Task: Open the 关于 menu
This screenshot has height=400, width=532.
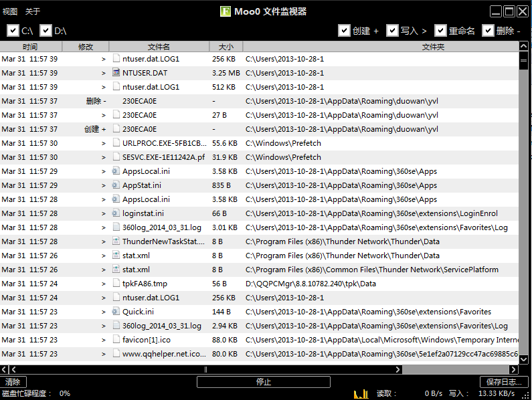Action: pos(33,11)
